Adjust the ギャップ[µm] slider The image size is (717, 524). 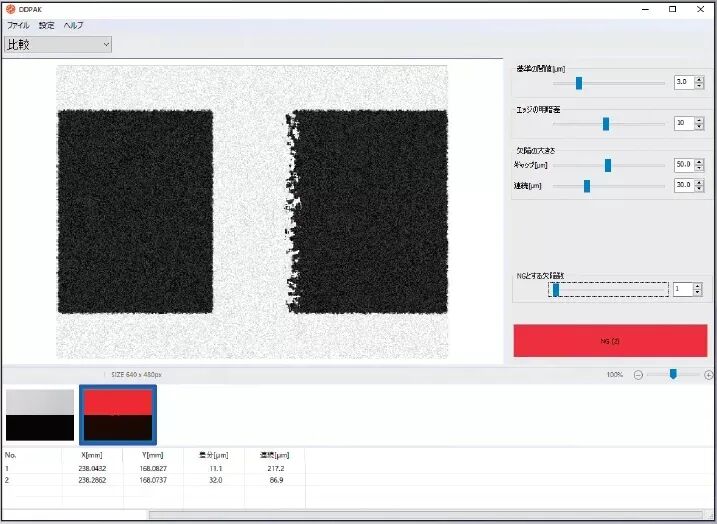tap(608, 165)
